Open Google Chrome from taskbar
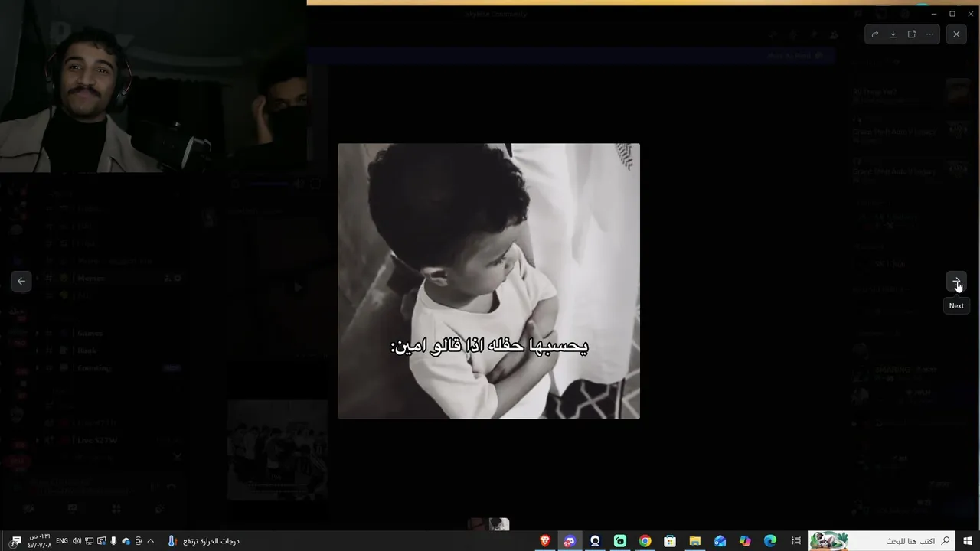Viewport: 980px width, 551px height. pos(645,541)
